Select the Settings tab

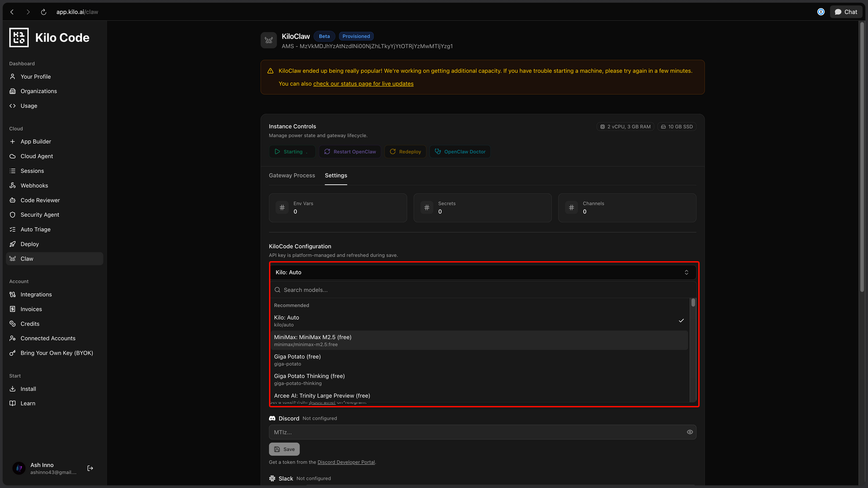336,176
